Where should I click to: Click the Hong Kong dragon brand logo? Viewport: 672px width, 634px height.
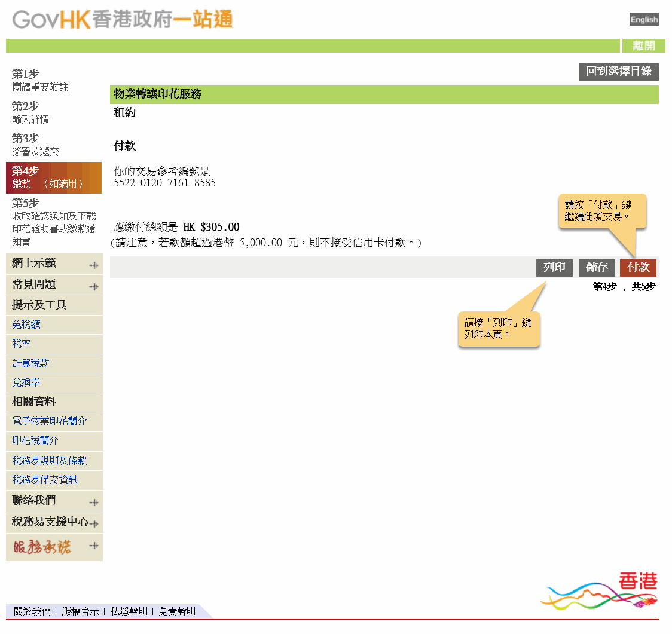point(599,591)
